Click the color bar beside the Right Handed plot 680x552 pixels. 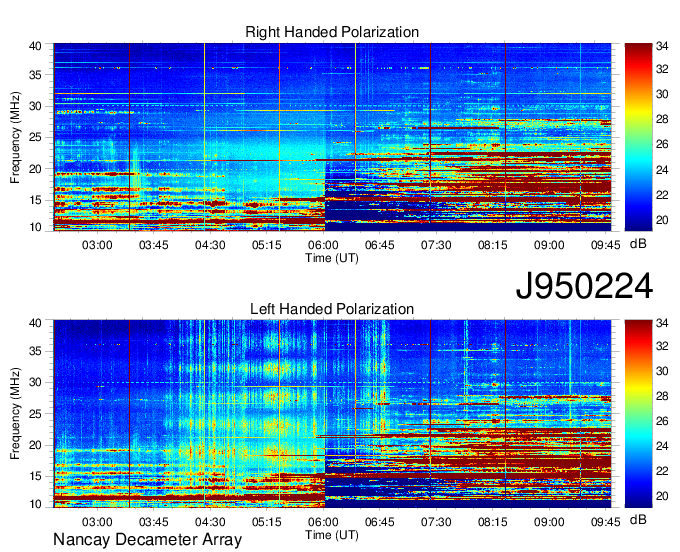(x=638, y=137)
